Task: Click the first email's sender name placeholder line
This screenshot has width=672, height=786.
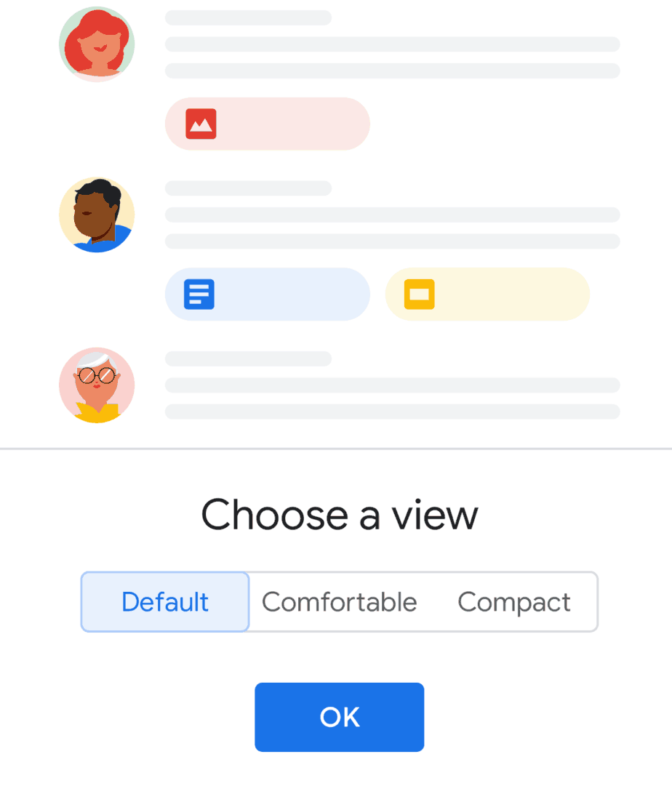Action: 248,17
